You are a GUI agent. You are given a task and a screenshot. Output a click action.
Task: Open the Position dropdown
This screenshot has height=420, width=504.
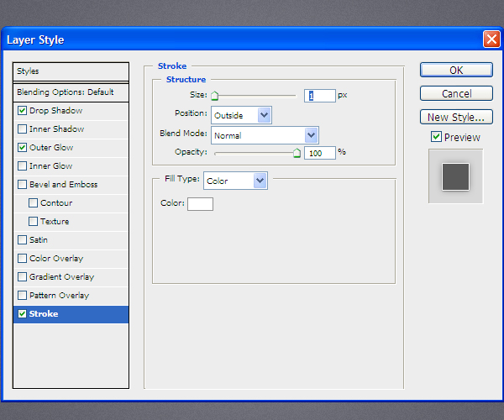(241, 115)
